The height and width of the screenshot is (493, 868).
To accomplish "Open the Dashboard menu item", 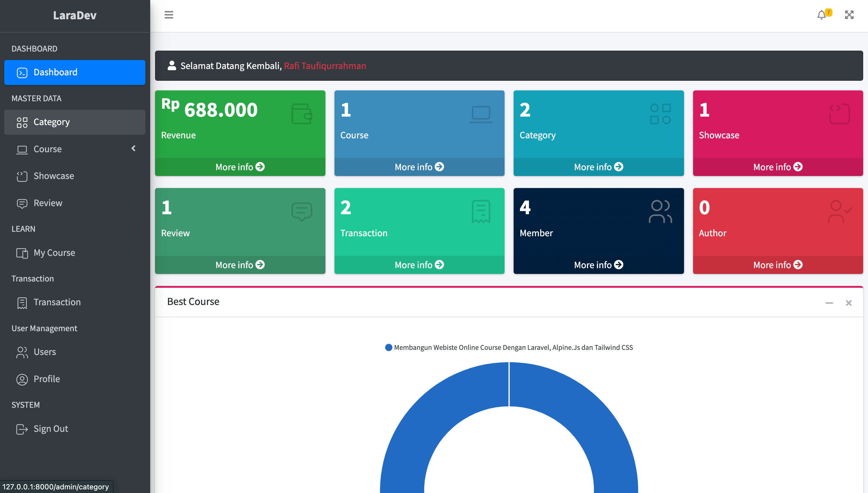I will [x=74, y=72].
